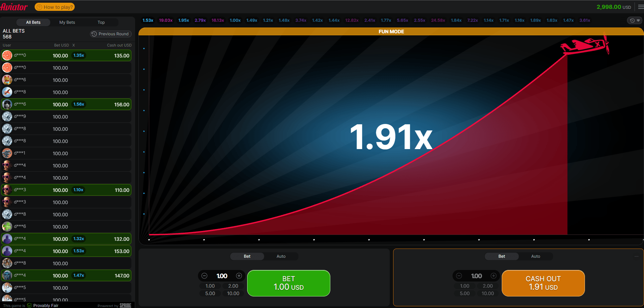Select Auto mode in the BET panel
Viewport: 644px width, 308px height.
tap(281, 256)
